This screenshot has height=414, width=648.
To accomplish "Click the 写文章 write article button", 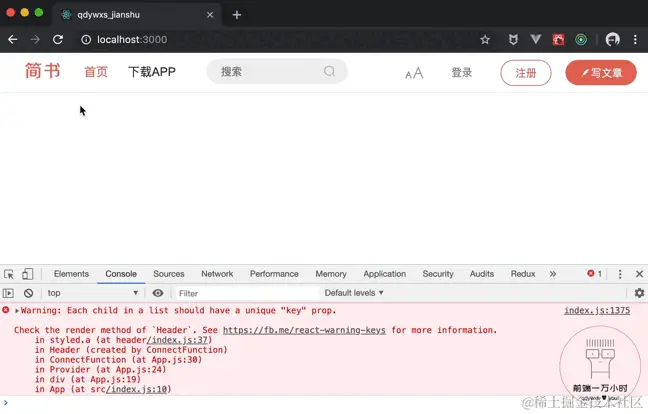I will [601, 73].
